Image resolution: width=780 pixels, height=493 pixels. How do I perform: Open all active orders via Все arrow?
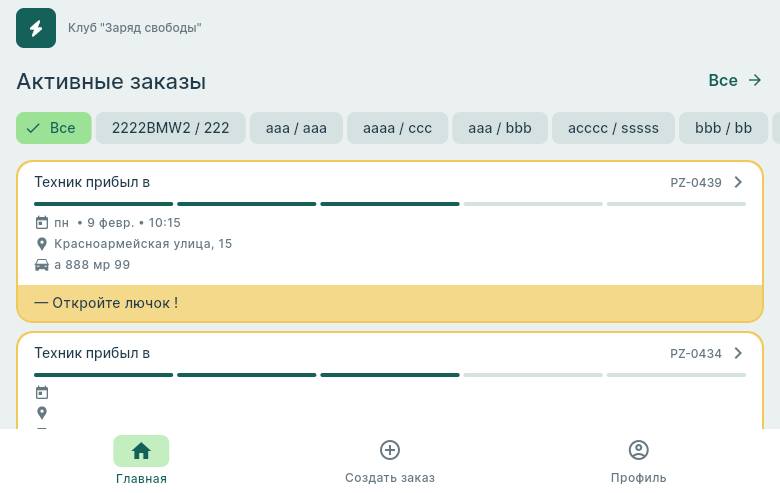tap(735, 80)
